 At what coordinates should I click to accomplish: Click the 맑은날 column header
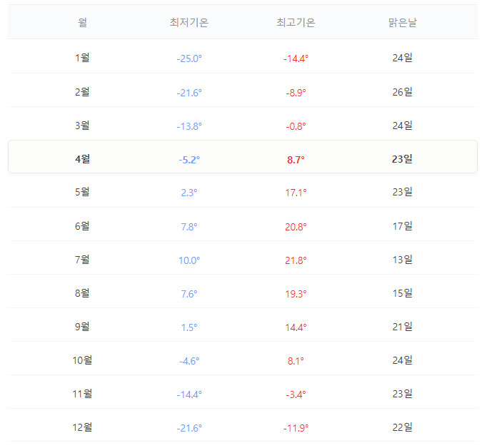tap(403, 22)
